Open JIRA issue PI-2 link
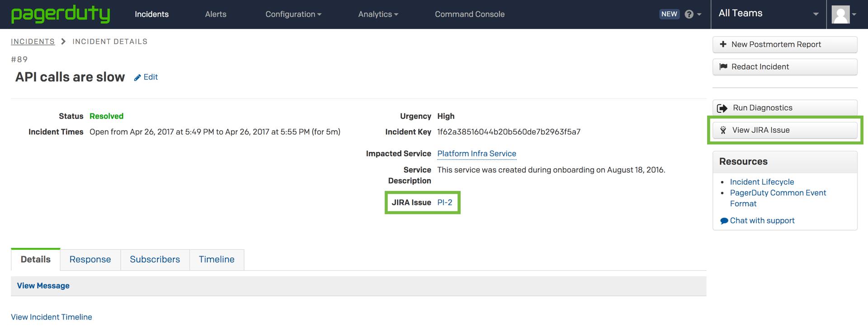 tap(445, 202)
